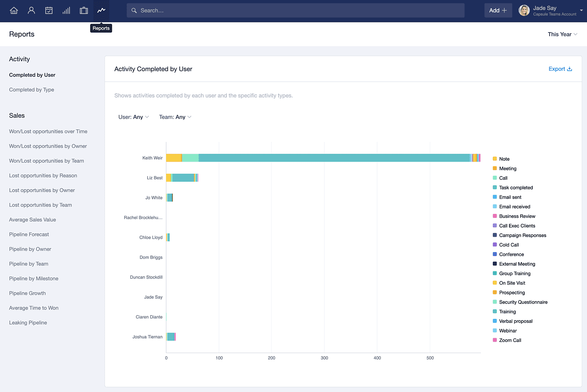Click the Reports line chart icon

101,10
